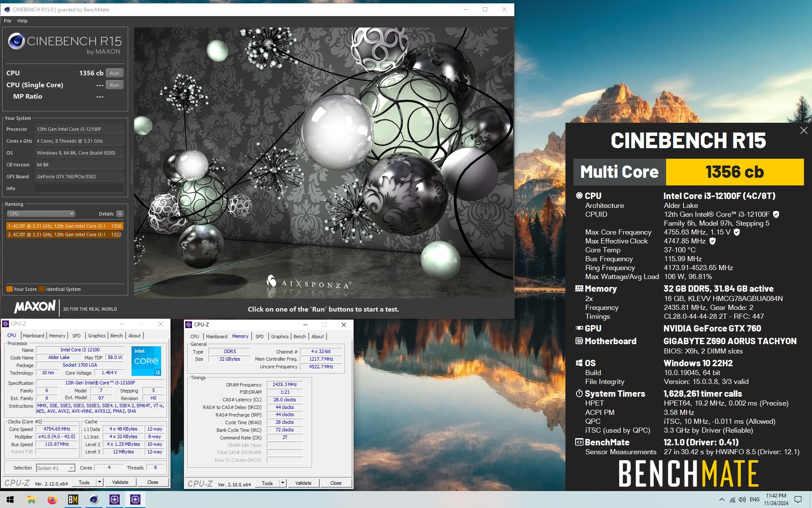Run the CPU Single Core test
The image size is (812, 508).
tap(114, 85)
